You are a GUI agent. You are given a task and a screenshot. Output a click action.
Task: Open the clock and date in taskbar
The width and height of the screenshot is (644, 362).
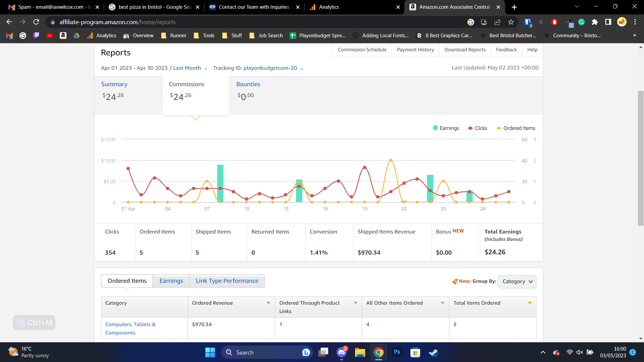coord(613,352)
